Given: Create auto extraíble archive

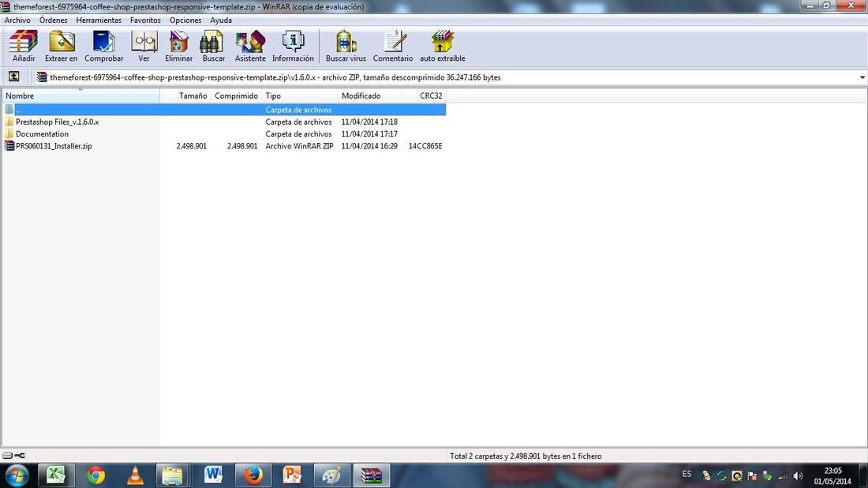Looking at the screenshot, I should 443,47.
